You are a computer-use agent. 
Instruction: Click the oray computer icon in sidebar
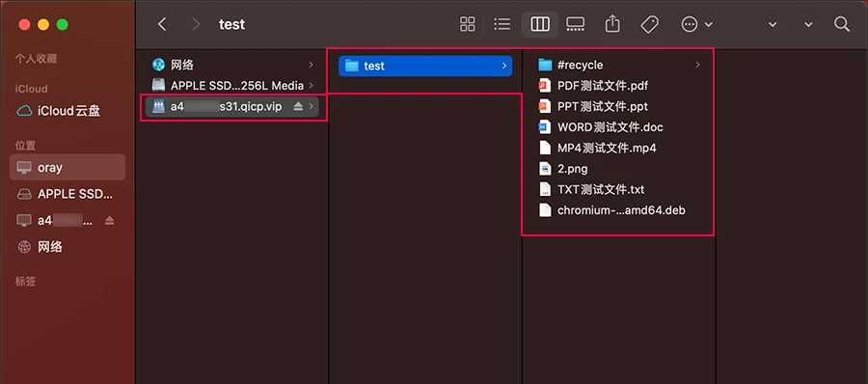24,167
